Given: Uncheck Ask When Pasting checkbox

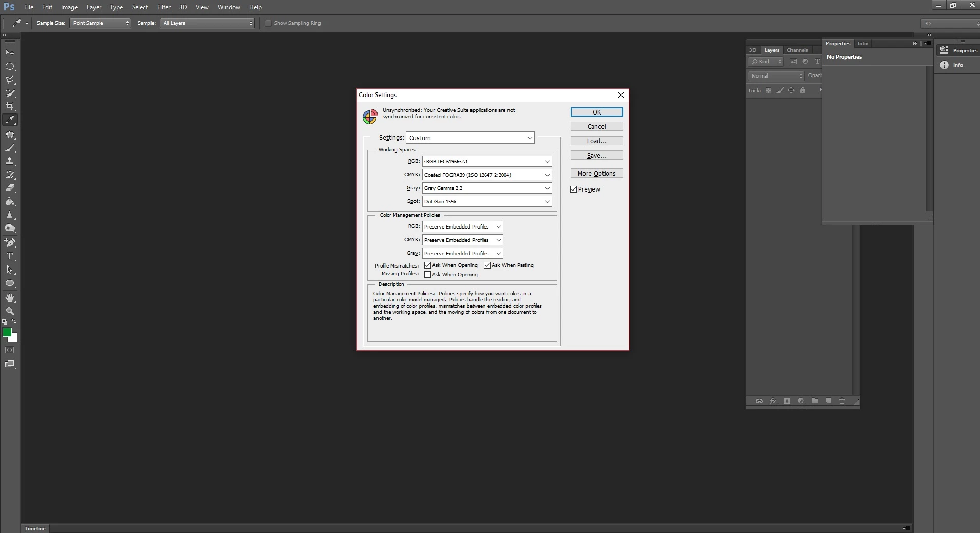Looking at the screenshot, I should (x=487, y=265).
